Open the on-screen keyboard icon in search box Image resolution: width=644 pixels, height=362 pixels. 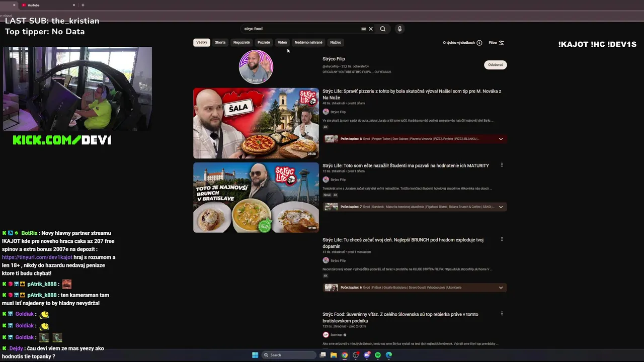[364, 29]
